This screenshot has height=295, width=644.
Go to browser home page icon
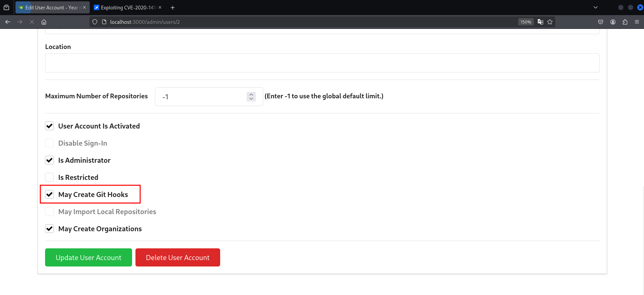(44, 22)
